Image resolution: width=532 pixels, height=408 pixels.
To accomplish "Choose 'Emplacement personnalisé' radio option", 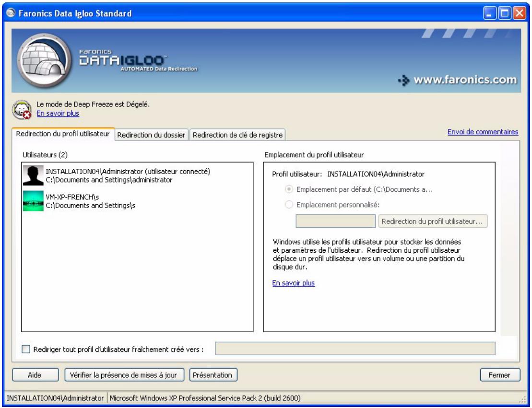I will pyautogui.click(x=289, y=205).
